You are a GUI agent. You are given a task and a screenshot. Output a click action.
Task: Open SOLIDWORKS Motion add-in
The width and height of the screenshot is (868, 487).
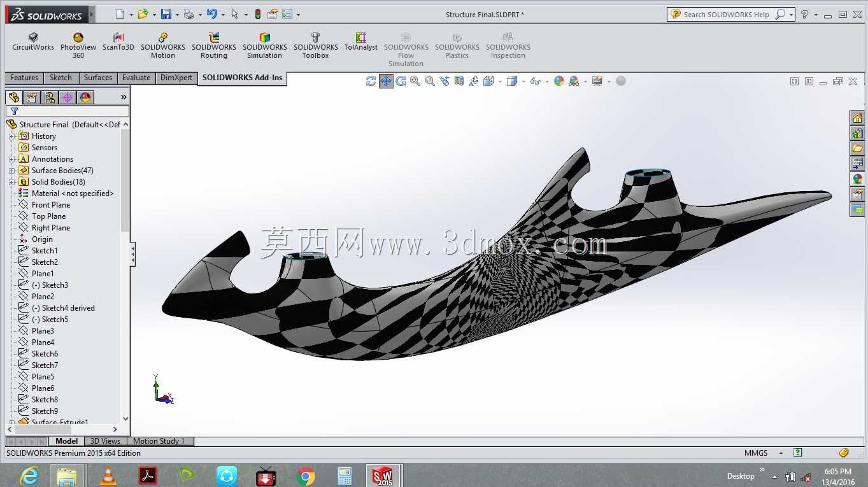tap(163, 46)
